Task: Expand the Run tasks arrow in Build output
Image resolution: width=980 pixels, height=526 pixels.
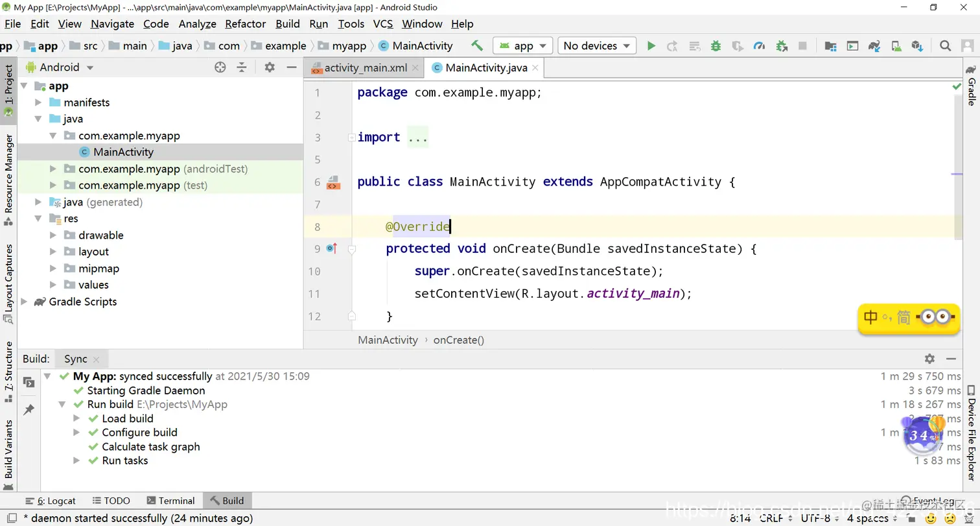Action: 76,460
